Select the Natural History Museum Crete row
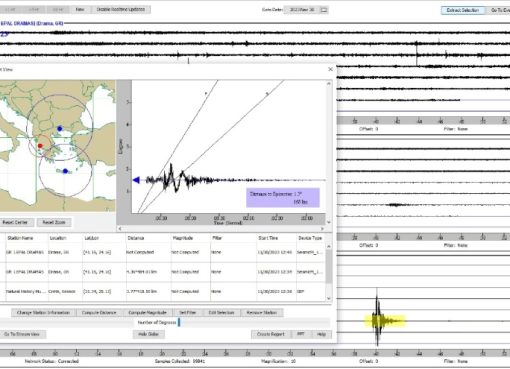Screen dimensions: 510x369 tap(165, 291)
